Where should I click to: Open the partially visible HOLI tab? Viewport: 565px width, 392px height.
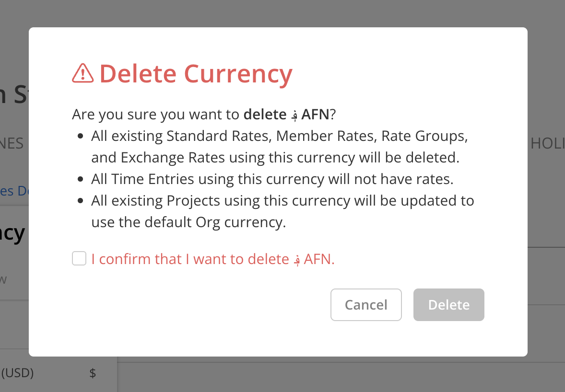pyautogui.click(x=547, y=144)
